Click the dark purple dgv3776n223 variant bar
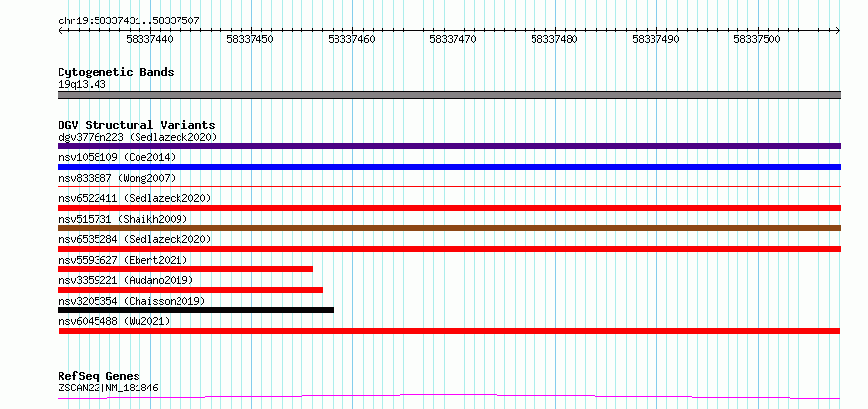868x409 pixels. tap(449, 146)
